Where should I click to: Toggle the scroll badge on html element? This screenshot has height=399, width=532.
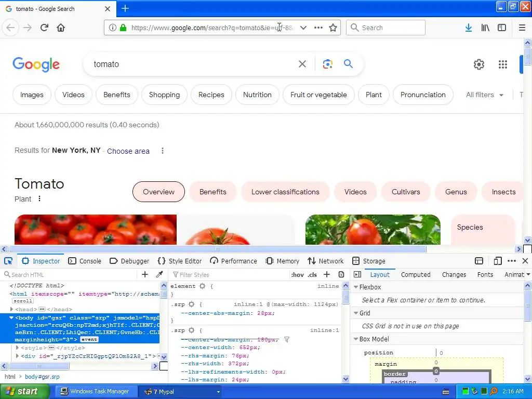tap(23, 301)
